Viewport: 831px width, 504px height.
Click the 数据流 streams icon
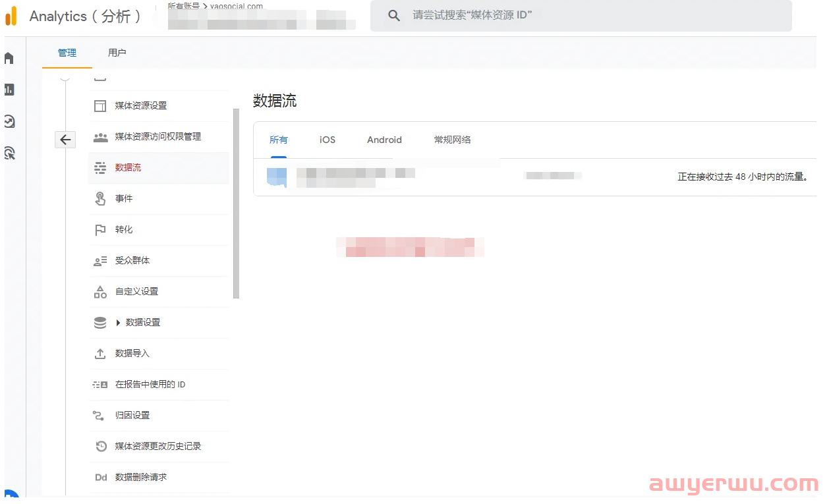100,168
